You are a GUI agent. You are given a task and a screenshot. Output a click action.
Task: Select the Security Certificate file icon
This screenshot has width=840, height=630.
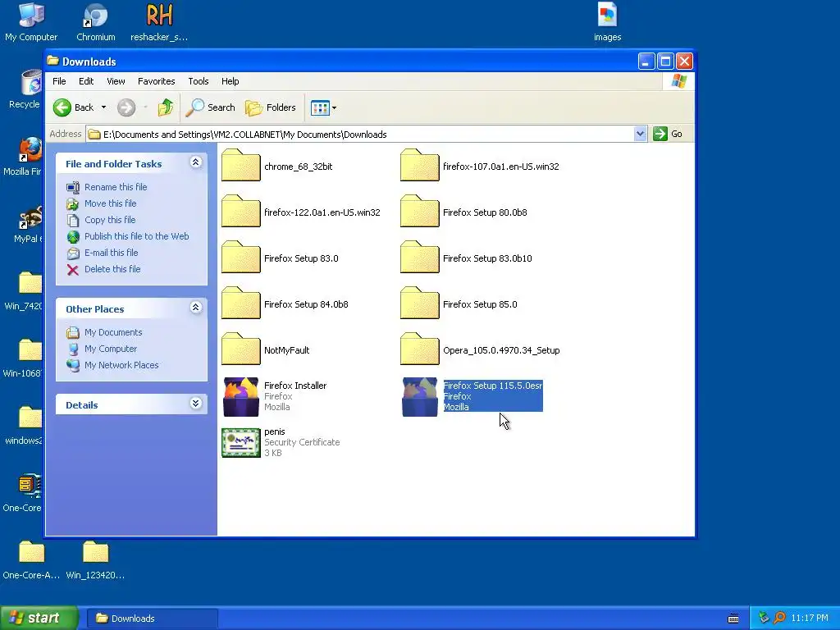point(241,443)
